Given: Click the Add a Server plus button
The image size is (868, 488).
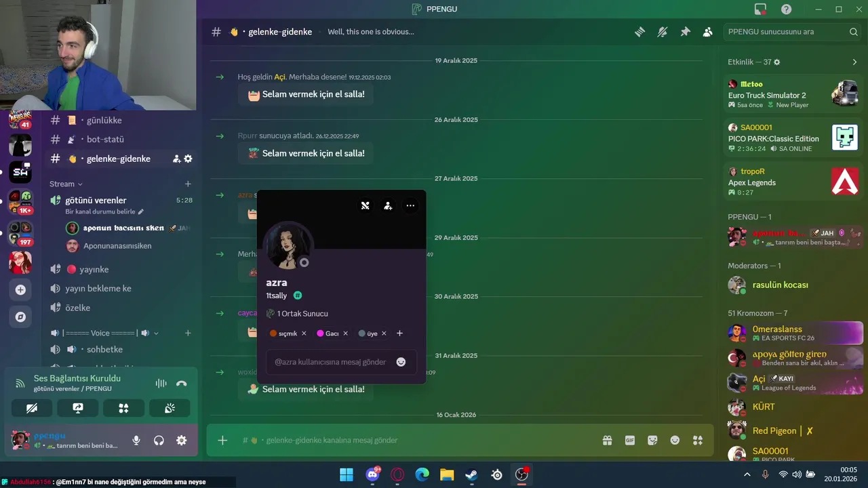Looking at the screenshot, I should pos(20,289).
